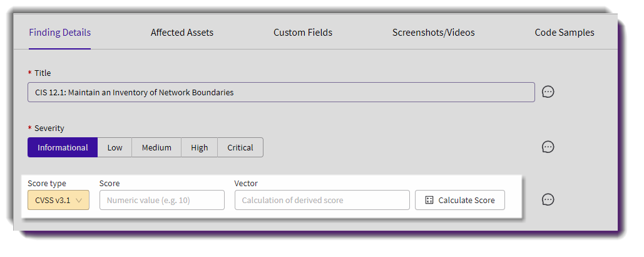
Task: Open comment bubble beside Severity options
Action: (548, 147)
